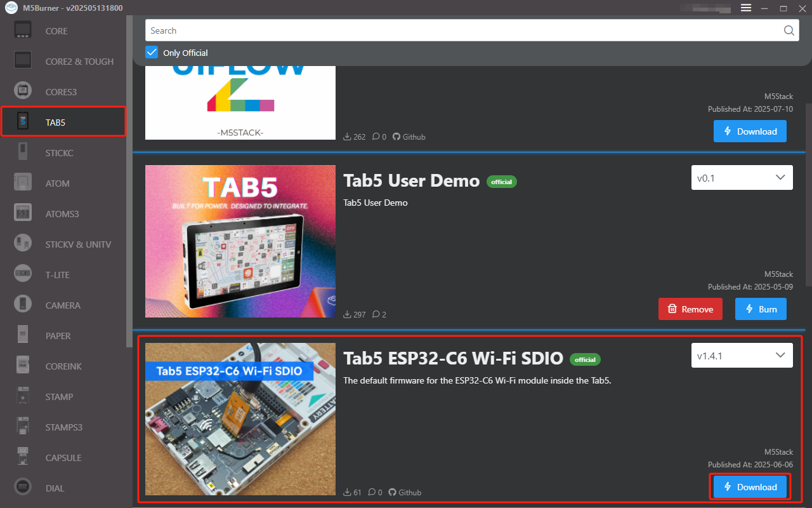
Task: Select the T-LITE device icon
Action: (x=23, y=274)
